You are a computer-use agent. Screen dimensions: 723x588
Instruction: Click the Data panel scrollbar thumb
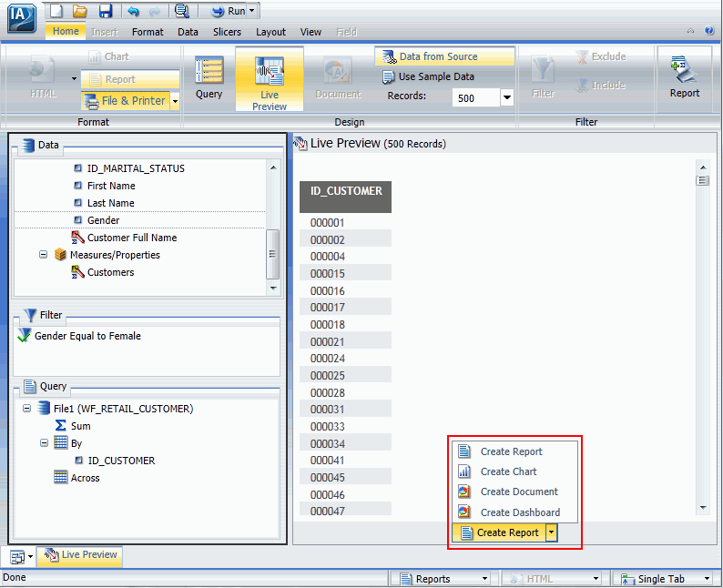click(272, 254)
